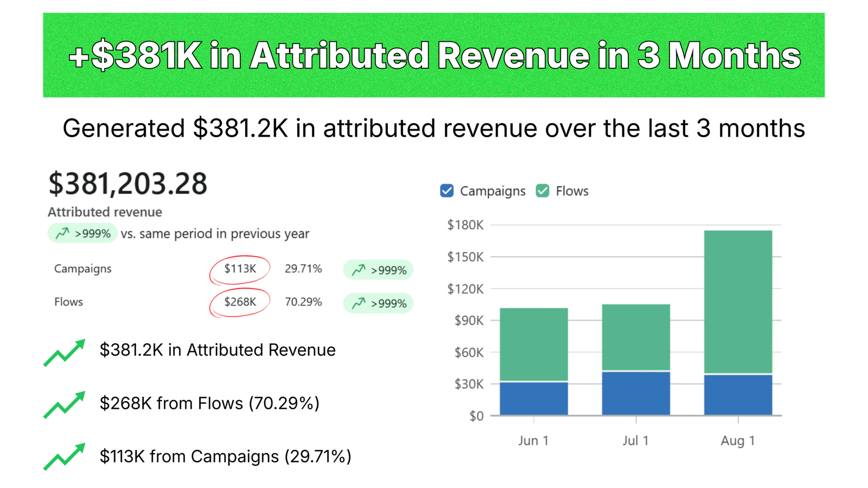Click the green Flows bar segment for Jul 1
This screenshot has height=488, width=868.
(x=636, y=337)
